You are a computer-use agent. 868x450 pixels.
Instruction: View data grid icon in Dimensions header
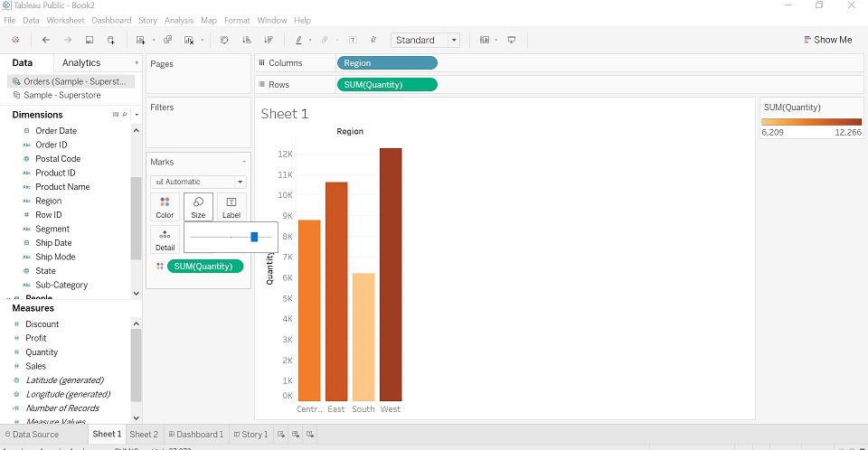116,115
